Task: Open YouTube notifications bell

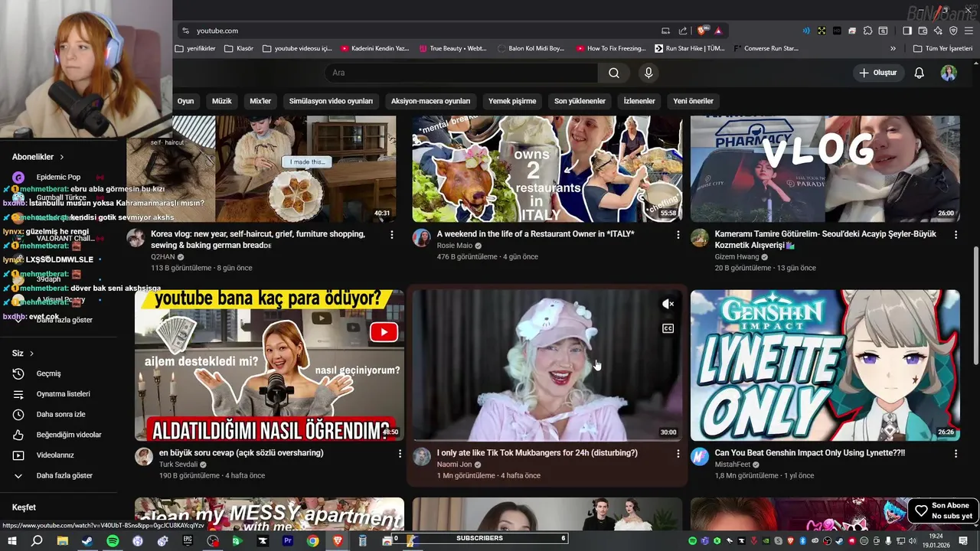Action: pos(919,73)
